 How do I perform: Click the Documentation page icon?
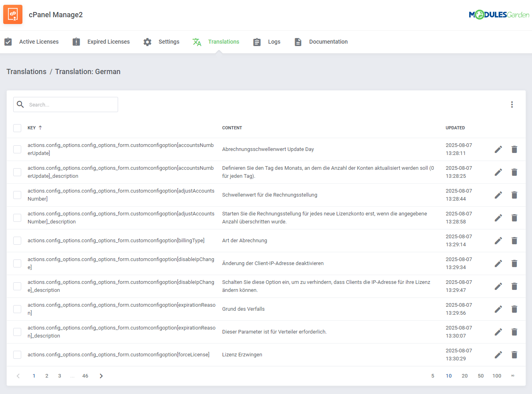[x=298, y=42]
